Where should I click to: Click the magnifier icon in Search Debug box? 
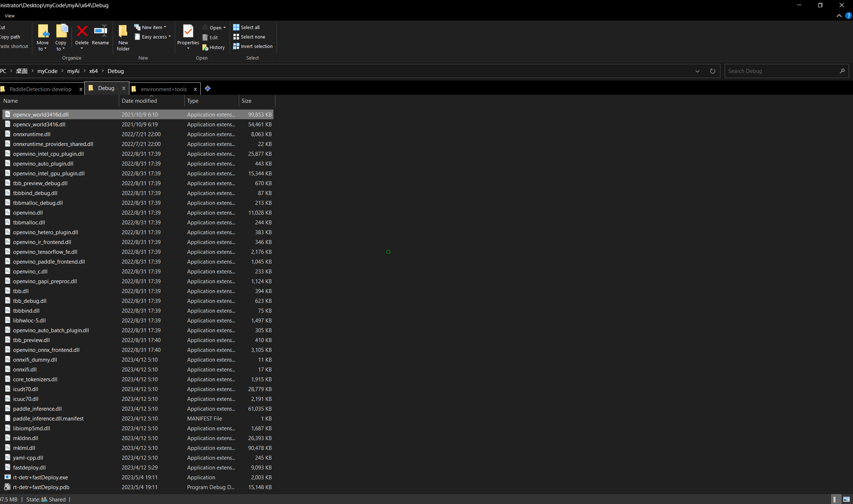pyautogui.click(x=842, y=71)
